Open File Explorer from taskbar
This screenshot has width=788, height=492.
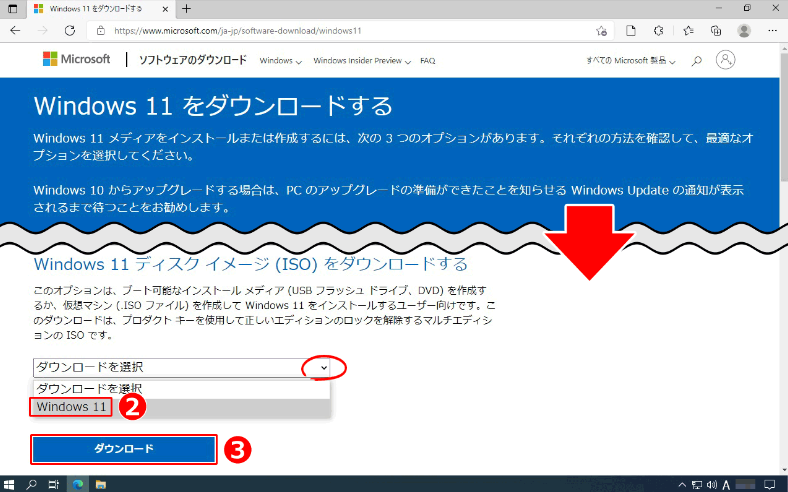101,484
